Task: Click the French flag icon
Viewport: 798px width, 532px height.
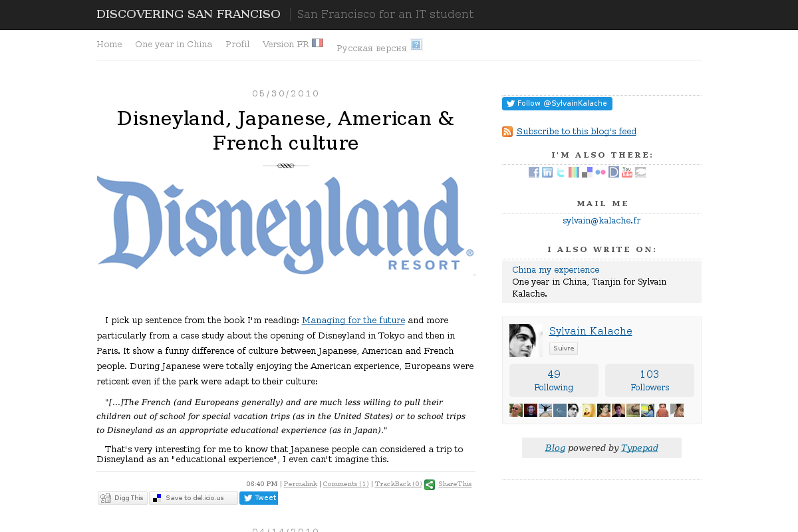Action: (317, 43)
